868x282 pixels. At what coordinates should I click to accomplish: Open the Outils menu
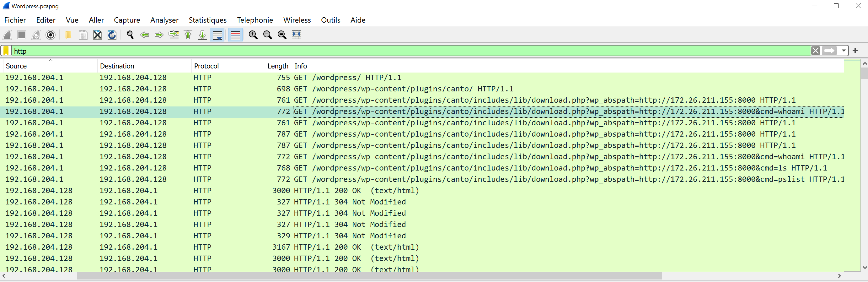click(330, 20)
